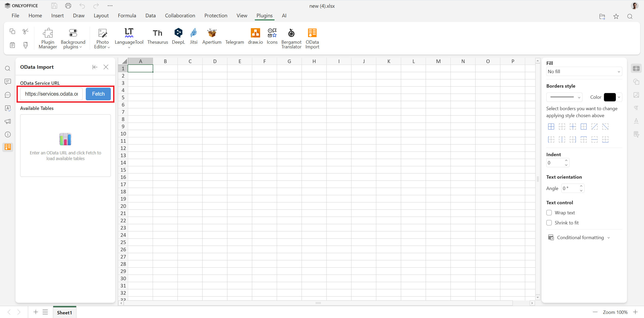Enable the Shrink to fit option
Viewport: 644px width, 318px height.
[549, 223]
